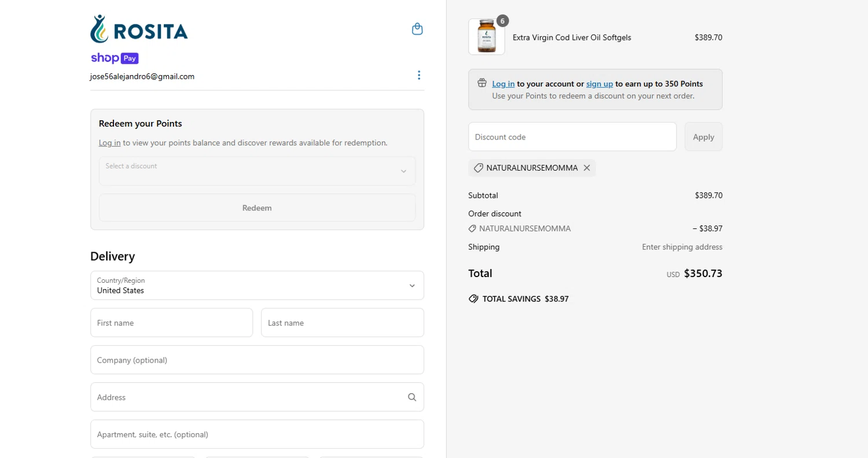Click the NATURALNURSEMOMMA order discount line

520,228
